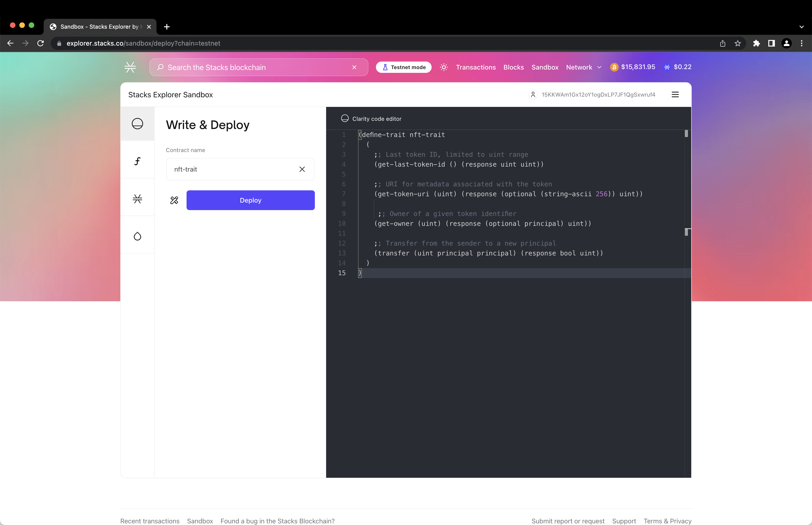Open the Blocks nav item
The image size is (812, 525).
(x=514, y=67)
